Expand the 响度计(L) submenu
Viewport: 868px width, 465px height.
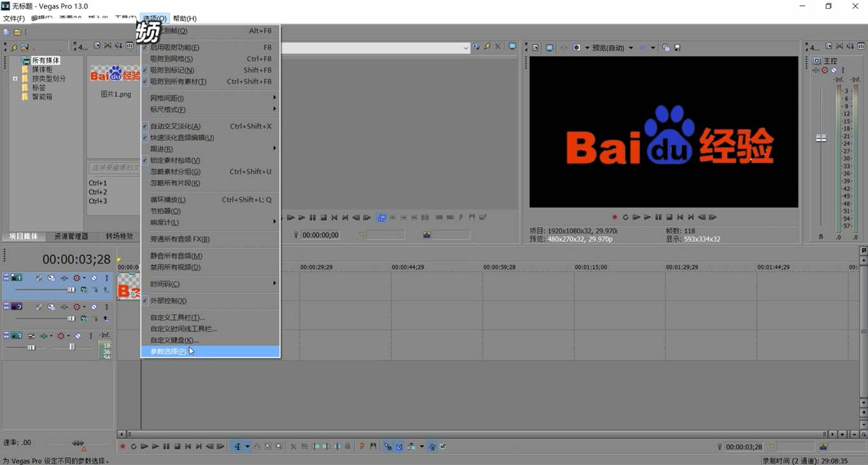[210, 222]
